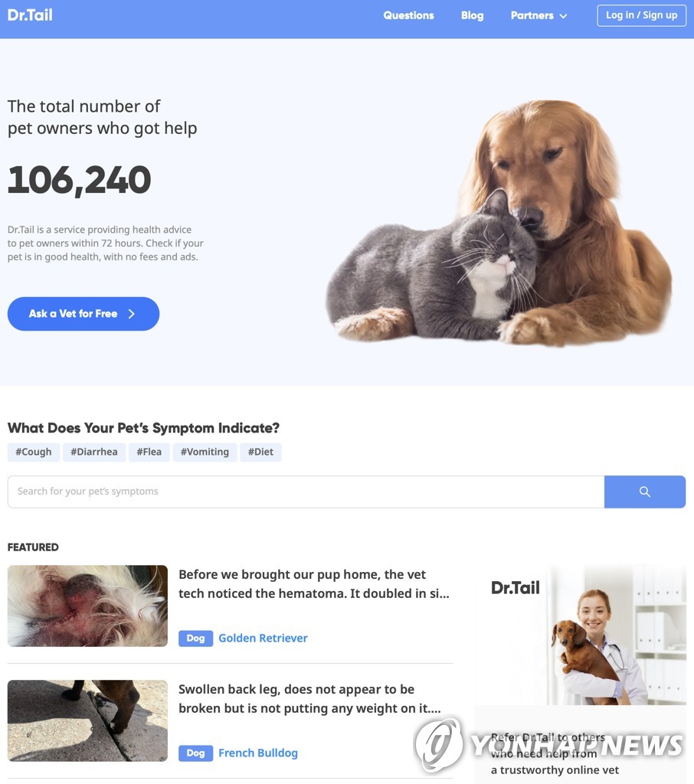The width and height of the screenshot is (694, 784).
Task: Open the Questions menu item
Action: coord(408,15)
